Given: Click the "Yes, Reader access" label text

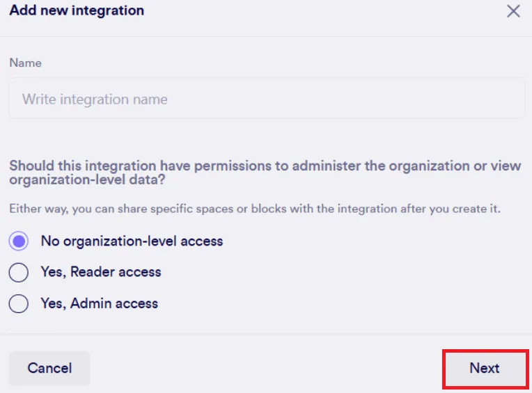Looking at the screenshot, I should coord(101,272).
